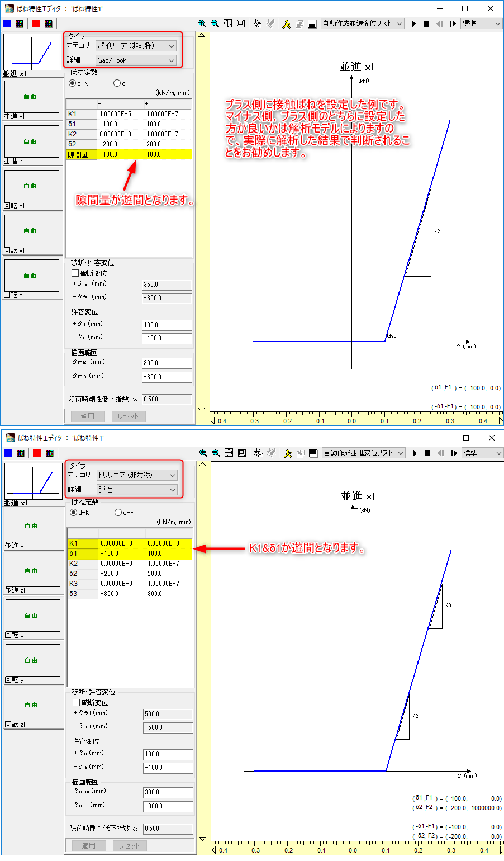Select 回転 zl thumbnail in lower window
The image size is (504, 861).
(33, 705)
